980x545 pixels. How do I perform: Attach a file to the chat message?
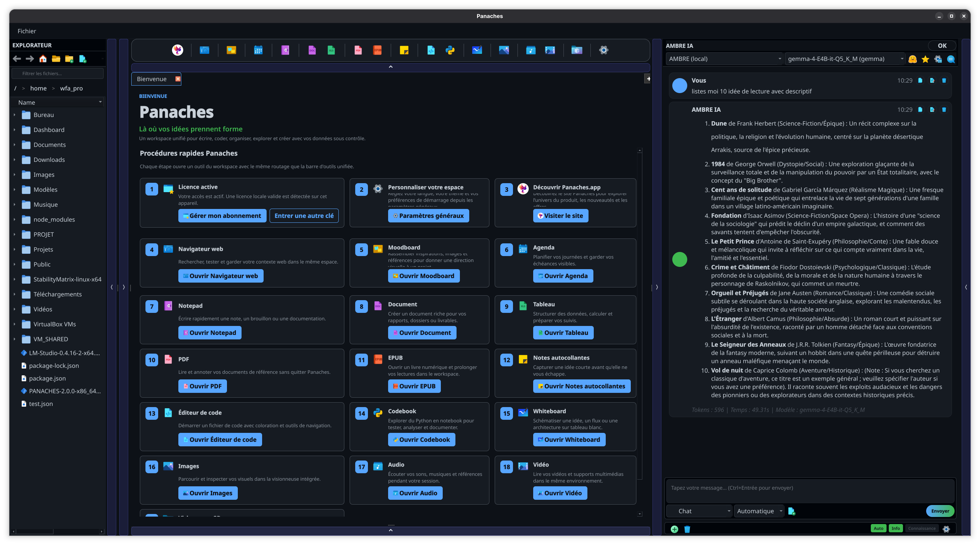tap(792, 511)
